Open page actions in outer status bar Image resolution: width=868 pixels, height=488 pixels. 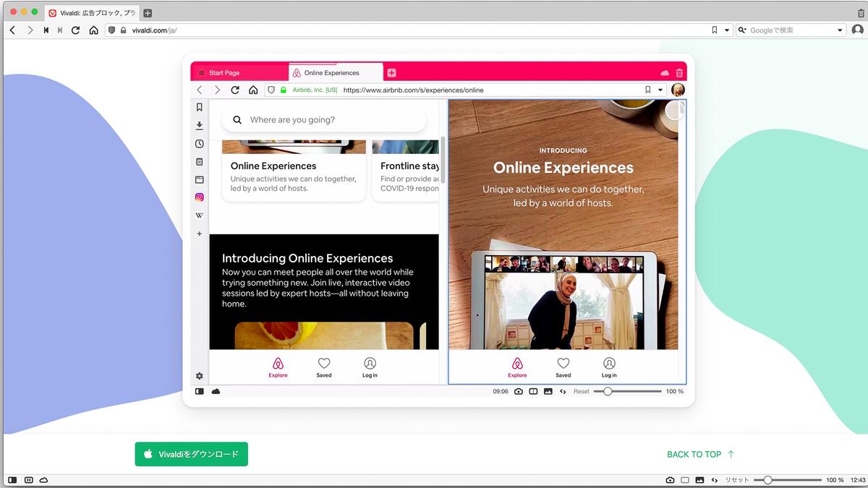(715, 480)
